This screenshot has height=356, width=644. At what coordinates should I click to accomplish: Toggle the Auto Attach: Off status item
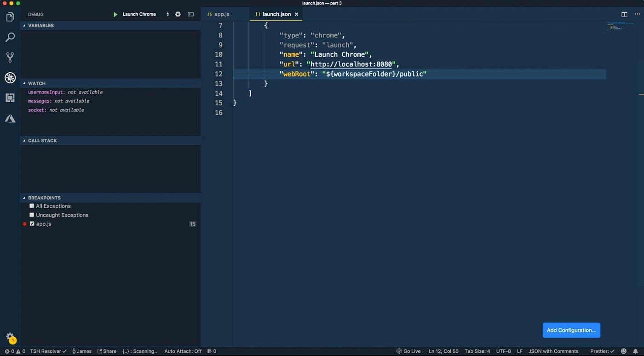(183, 351)
